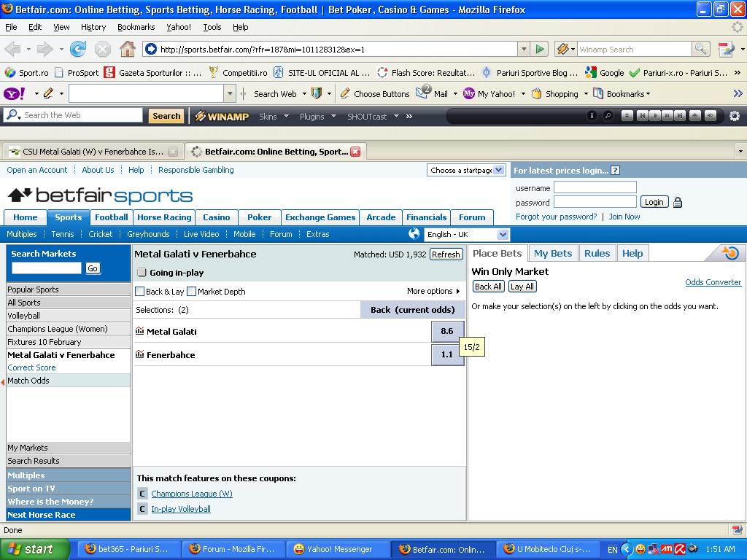This screenshot has width=747, height=560.
Task: Click Winamp toolbar play button
Action: pyautogui.click(x=655, y=116)
